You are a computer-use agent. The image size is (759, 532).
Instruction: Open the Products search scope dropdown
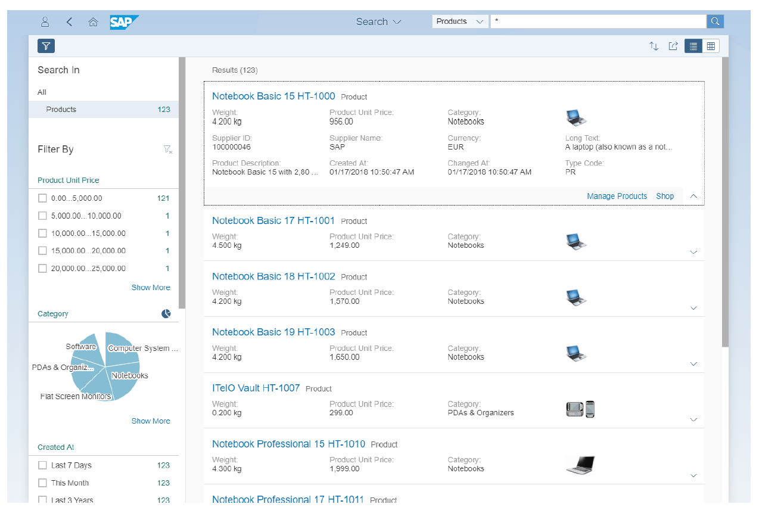click(x=459, y=20)
